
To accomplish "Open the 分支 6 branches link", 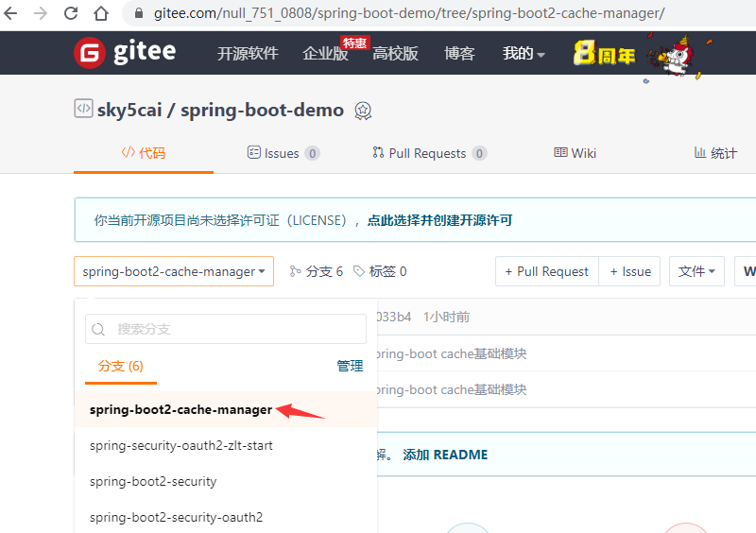I will [x=317, y=271].
